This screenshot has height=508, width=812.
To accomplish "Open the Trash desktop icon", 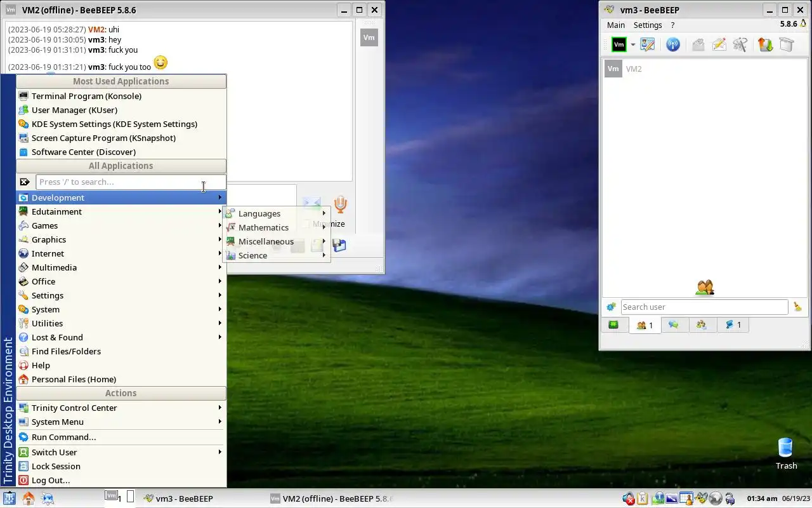I will click(x=786, y=453).
